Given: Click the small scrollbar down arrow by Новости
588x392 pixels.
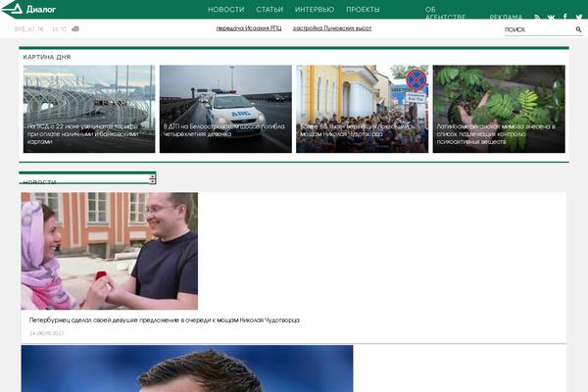Looking at the screenshot, I should 152,181.
